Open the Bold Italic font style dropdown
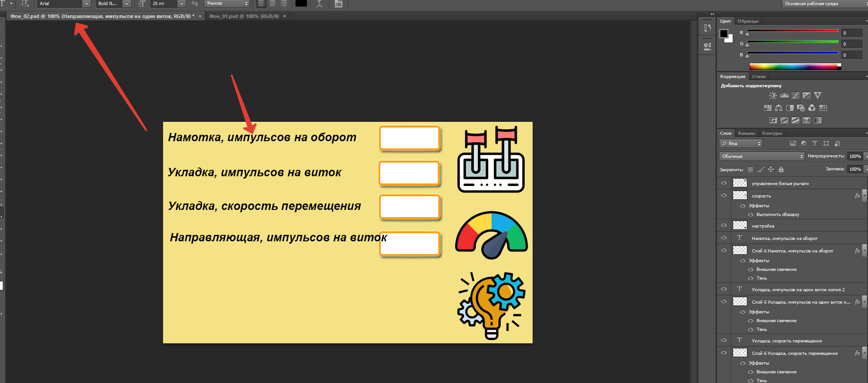The image size is (868, 383). [x=127, y=4]
